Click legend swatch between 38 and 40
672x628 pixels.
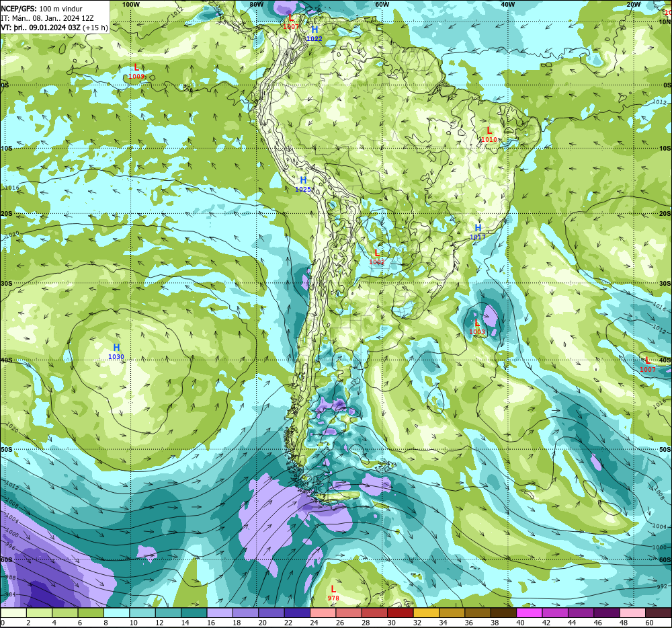click(503, 613)
